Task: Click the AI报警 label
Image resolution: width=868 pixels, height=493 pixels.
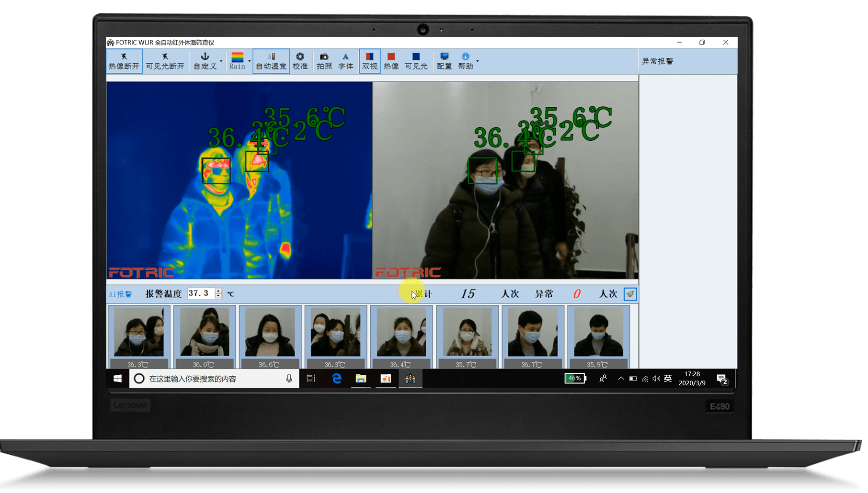Action: click(120, 294)
